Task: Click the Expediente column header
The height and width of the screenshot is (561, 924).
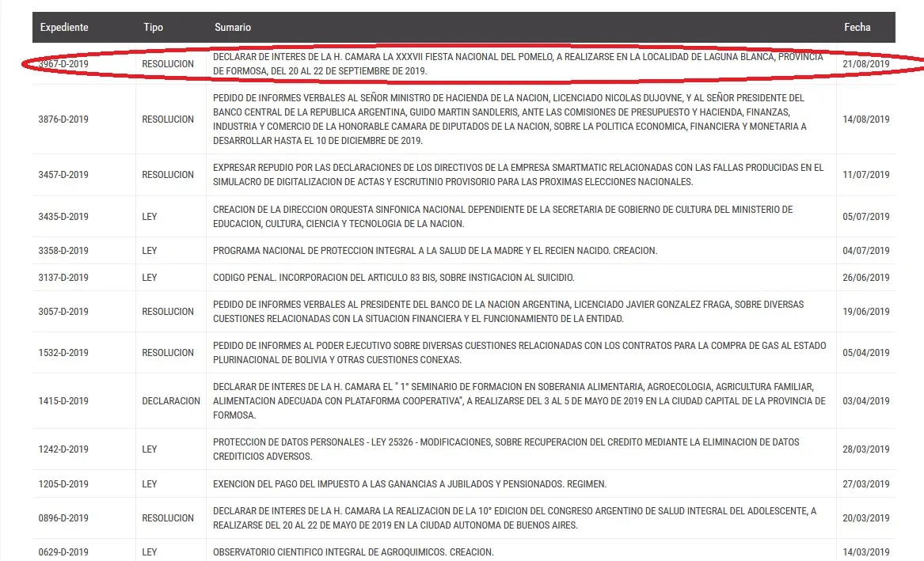Action: point(64,27)
